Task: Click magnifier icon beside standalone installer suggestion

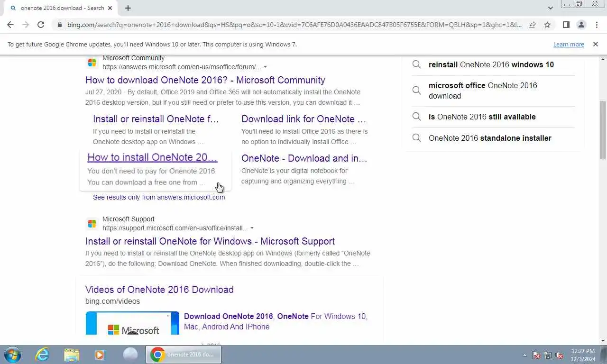Action: 416,138
